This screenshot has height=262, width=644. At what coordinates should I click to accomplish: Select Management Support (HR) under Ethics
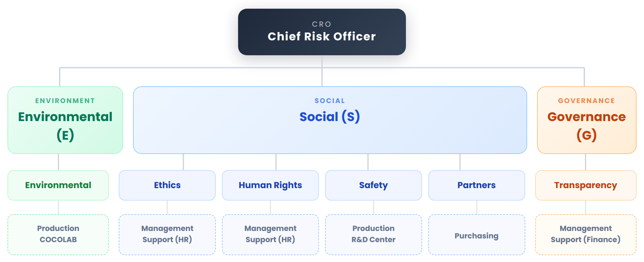(167, 234)
